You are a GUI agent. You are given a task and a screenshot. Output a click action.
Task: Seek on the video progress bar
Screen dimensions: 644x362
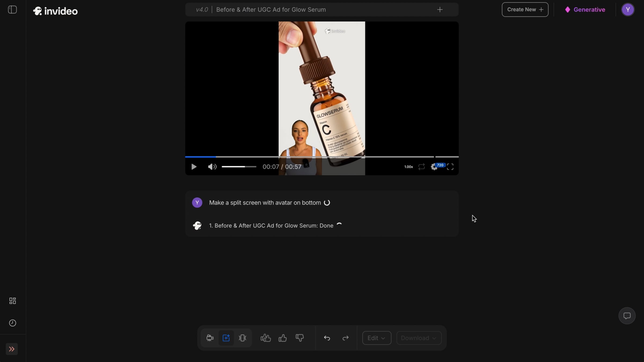(x=322, y=157)
